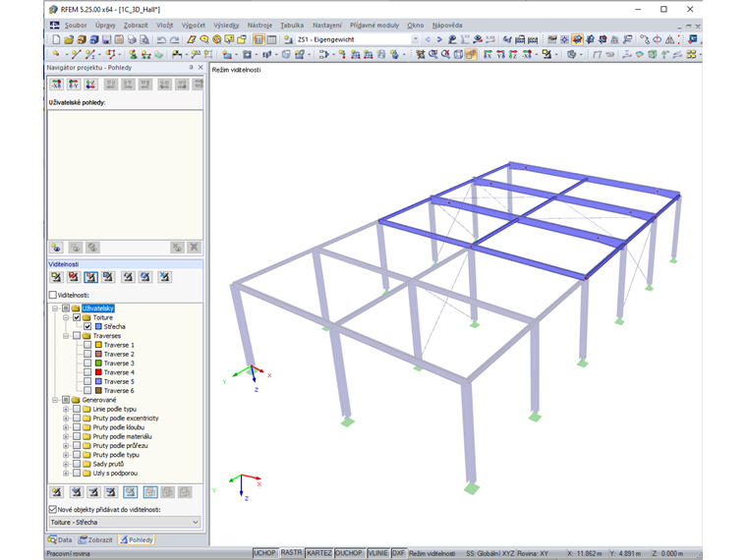Open the Nástroje menu

coord(259,26)
